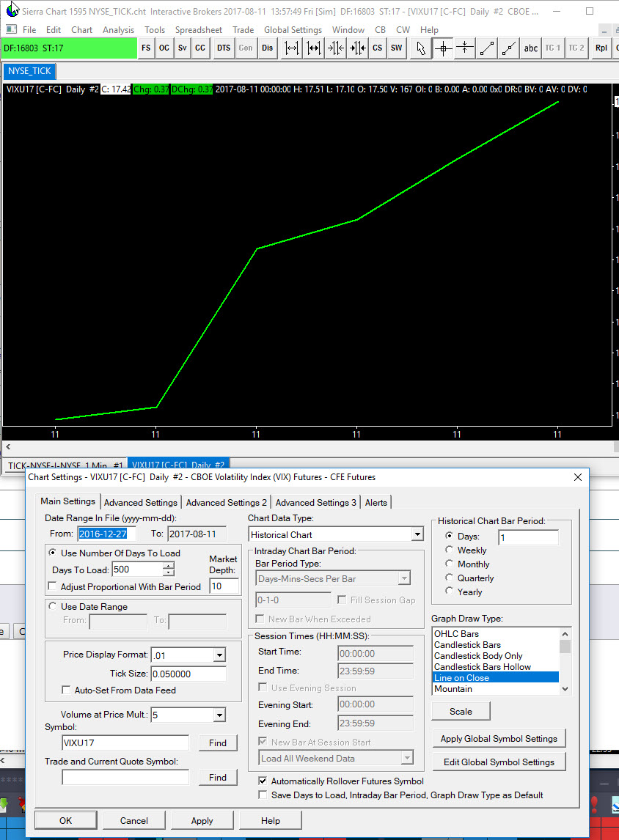
Task: Switch to the NYSE_TICK chartbook tab
Action: 29,70
